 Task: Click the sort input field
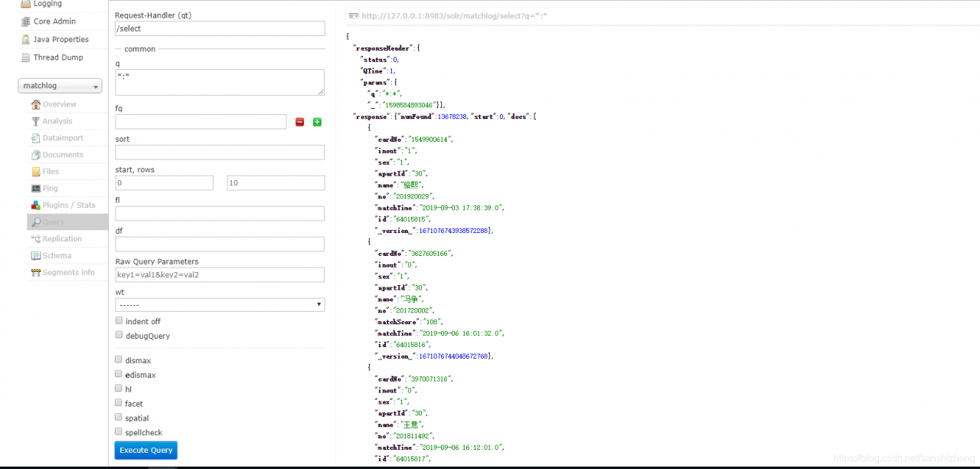coord(220,152)
